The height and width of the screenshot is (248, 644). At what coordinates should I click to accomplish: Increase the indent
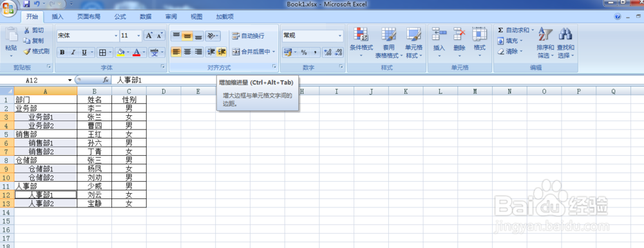[x=222, y=52]
